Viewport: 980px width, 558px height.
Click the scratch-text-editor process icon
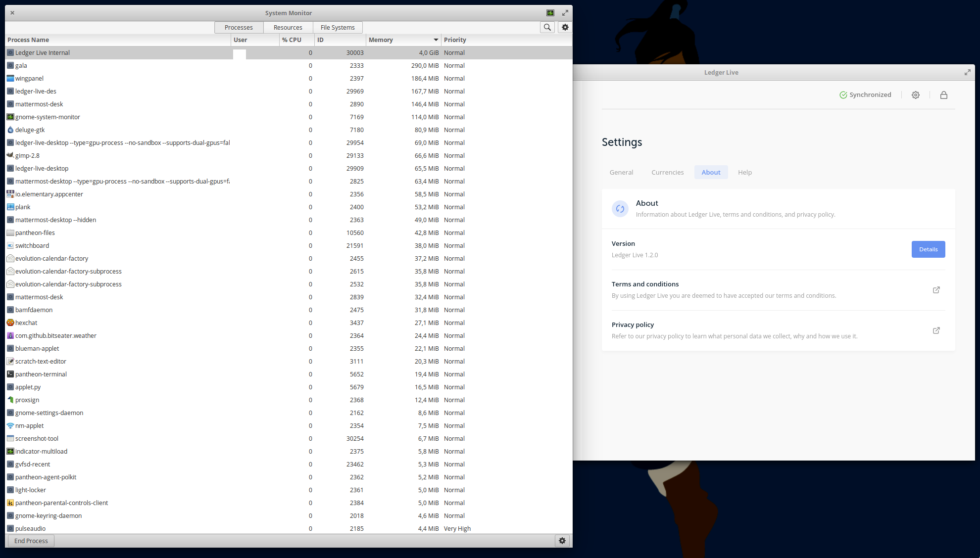(x=10, y=361)
